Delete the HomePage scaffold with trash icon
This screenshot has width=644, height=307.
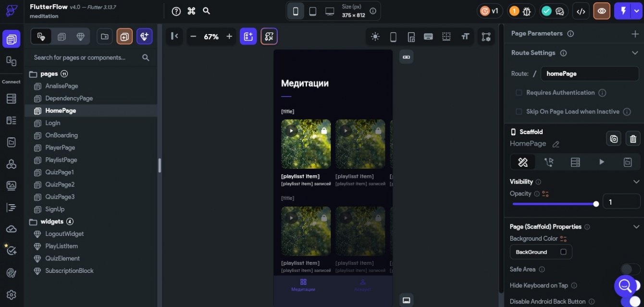coord(633,139)
